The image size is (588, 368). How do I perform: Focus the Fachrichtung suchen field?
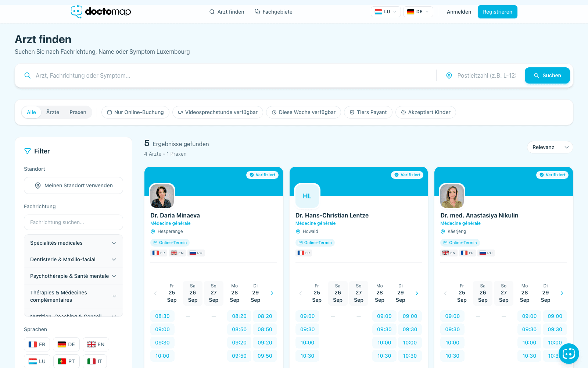point(73,222)
